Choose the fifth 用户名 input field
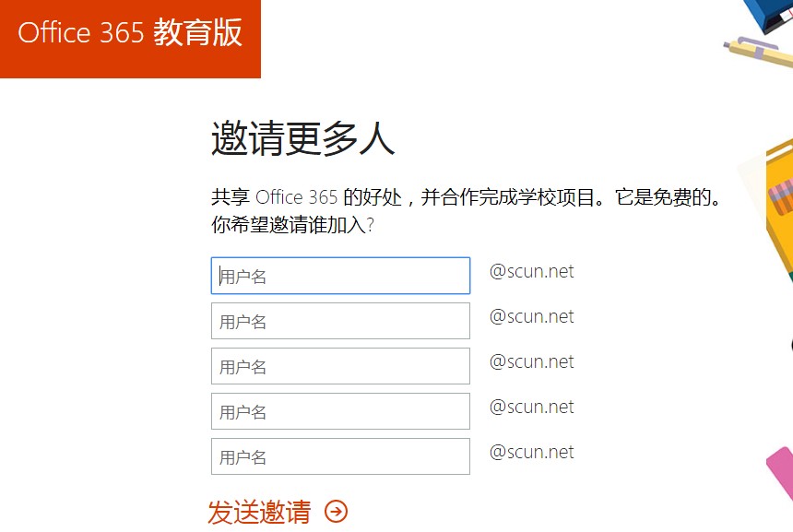Screen dimensions: 793x532 pos(340,456)
